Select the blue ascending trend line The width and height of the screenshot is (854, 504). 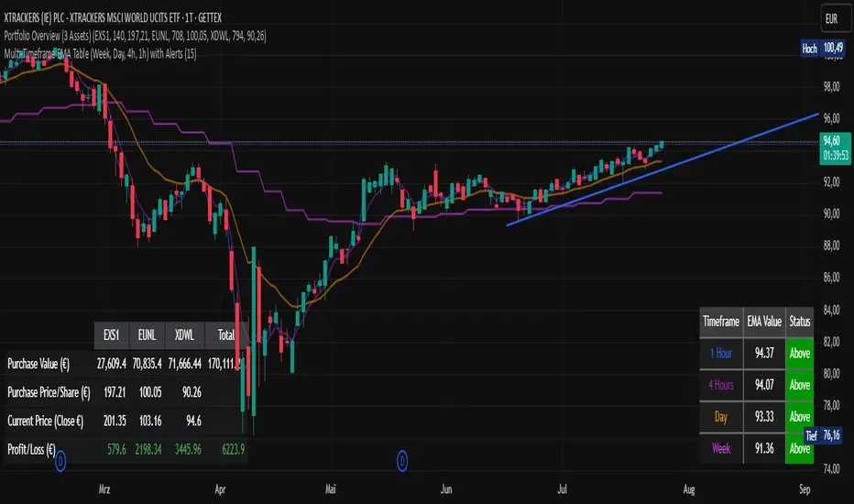coord(662,170)
